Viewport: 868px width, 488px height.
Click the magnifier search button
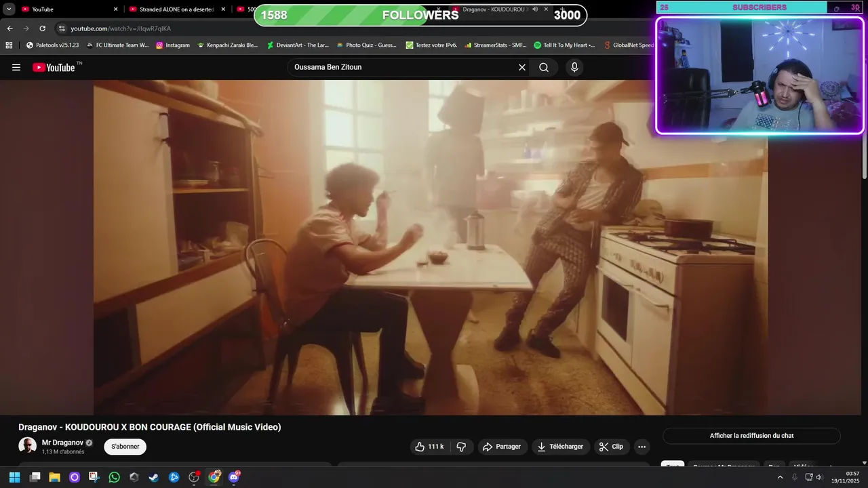[544, 67]
